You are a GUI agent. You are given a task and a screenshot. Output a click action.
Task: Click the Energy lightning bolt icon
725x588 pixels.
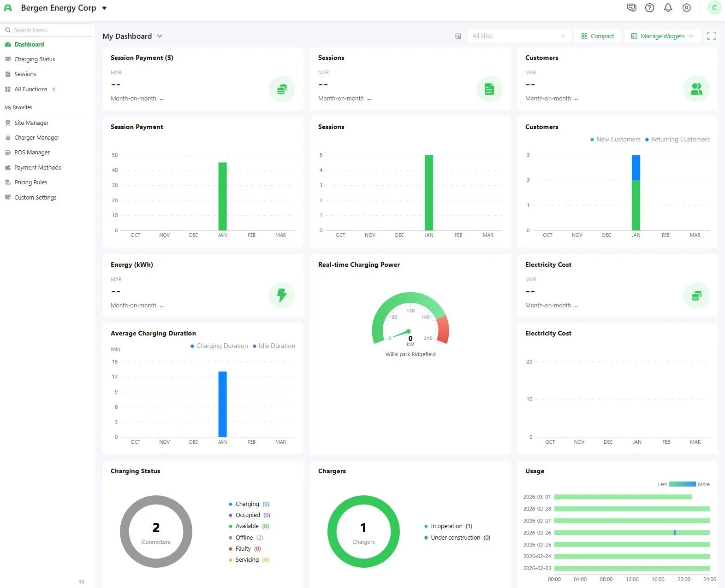click(x=282, y=295)
